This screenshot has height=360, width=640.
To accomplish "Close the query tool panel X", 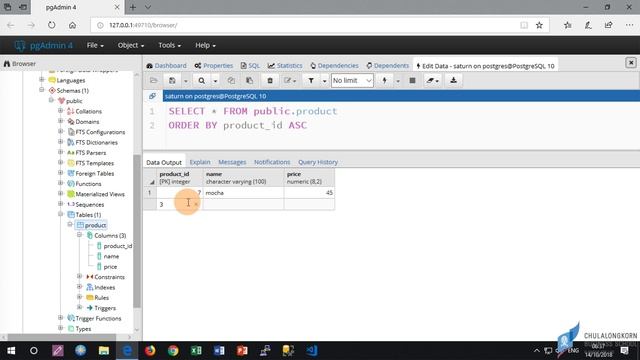I will click(631, 63).
